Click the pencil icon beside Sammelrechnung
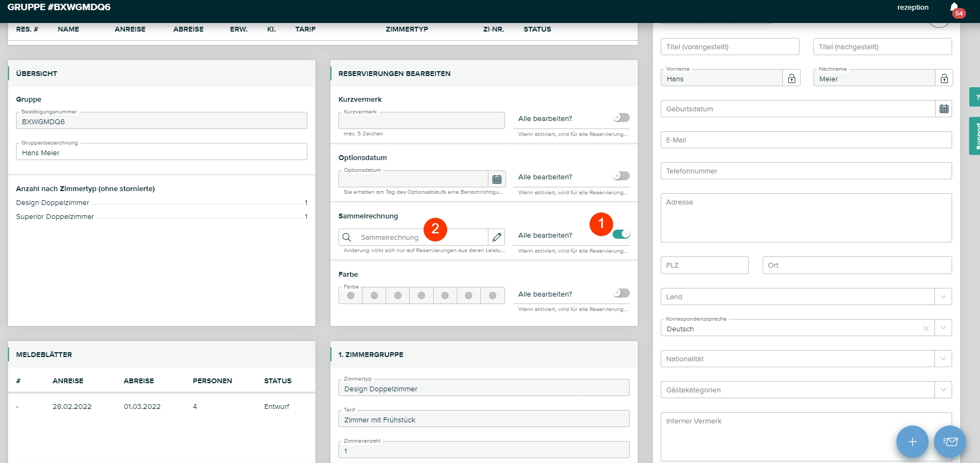980x463 pixels. click(496, 237)
